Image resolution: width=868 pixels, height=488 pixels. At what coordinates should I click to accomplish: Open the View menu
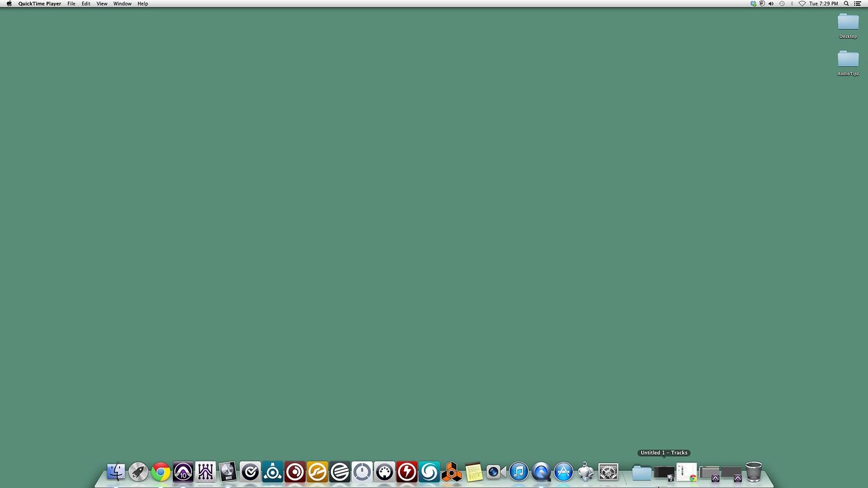[x=102, y=3]
